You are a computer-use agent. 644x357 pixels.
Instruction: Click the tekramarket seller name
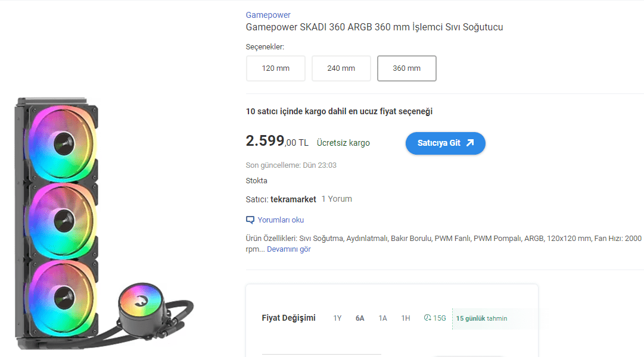[x=293, y=199]
